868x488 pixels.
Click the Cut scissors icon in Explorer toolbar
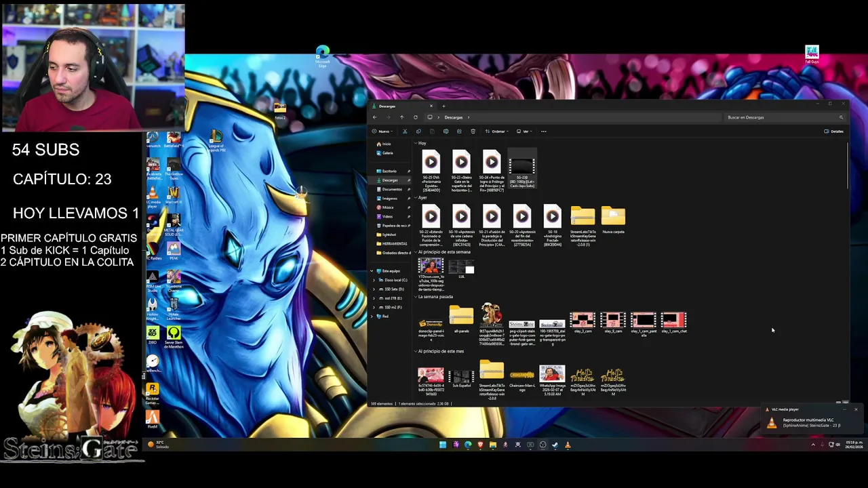point(405,131)
